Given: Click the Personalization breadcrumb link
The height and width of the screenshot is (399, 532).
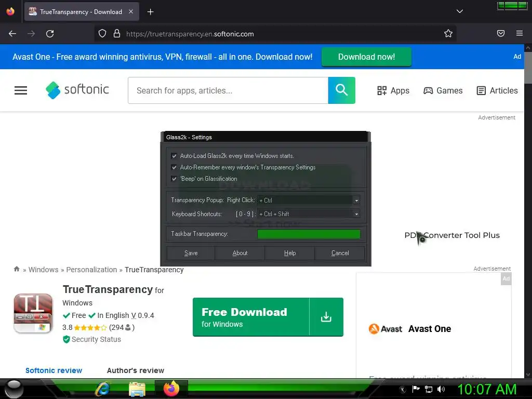Looking at the screenshot, I should pos(91,270).
